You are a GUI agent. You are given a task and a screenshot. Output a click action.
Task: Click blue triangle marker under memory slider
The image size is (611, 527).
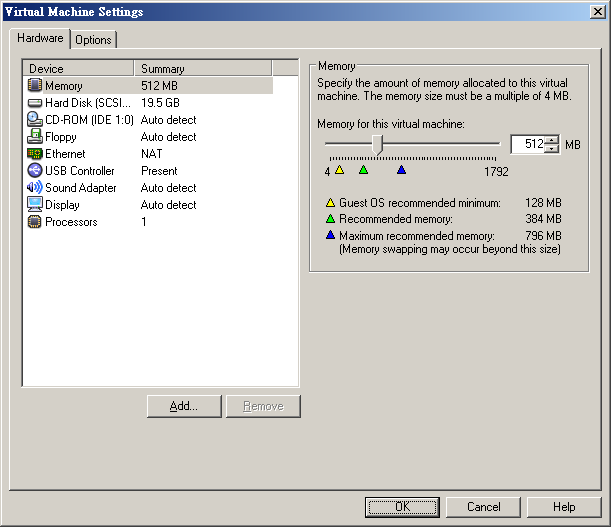pyautogui.click(x=401, y=170)
